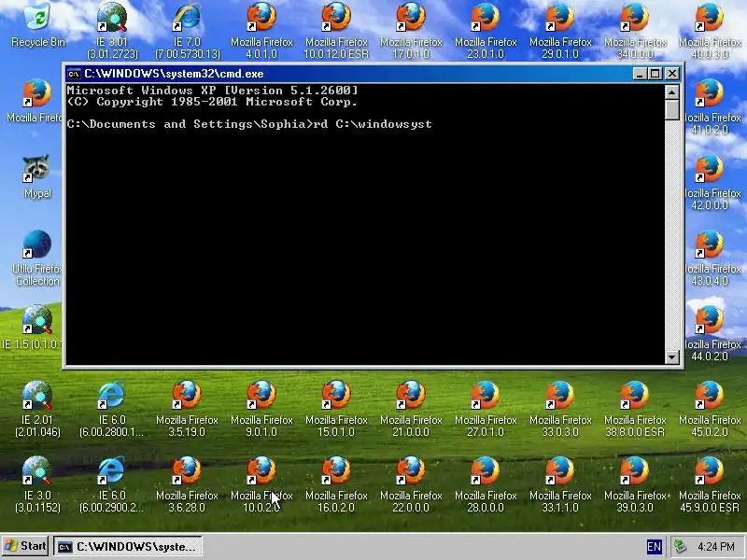
Task: Select the IE 2.01 (2.01.046) shortcut
Action: [37, 409]
